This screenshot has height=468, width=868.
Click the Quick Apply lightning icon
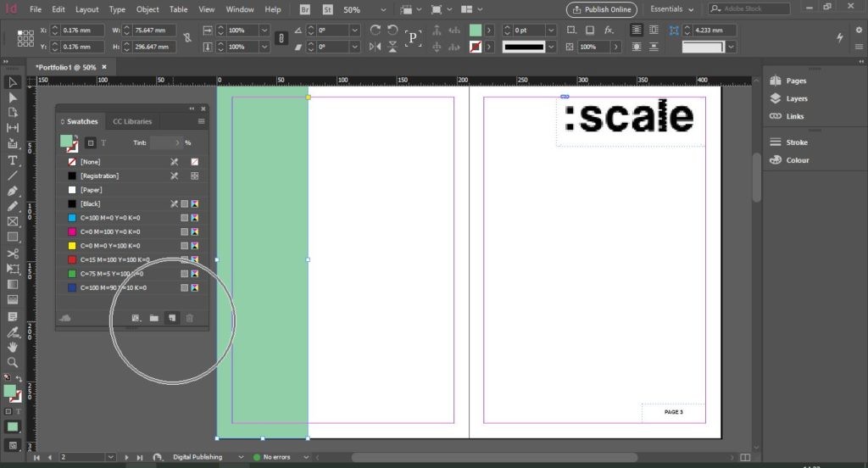[x=840, y=37]
